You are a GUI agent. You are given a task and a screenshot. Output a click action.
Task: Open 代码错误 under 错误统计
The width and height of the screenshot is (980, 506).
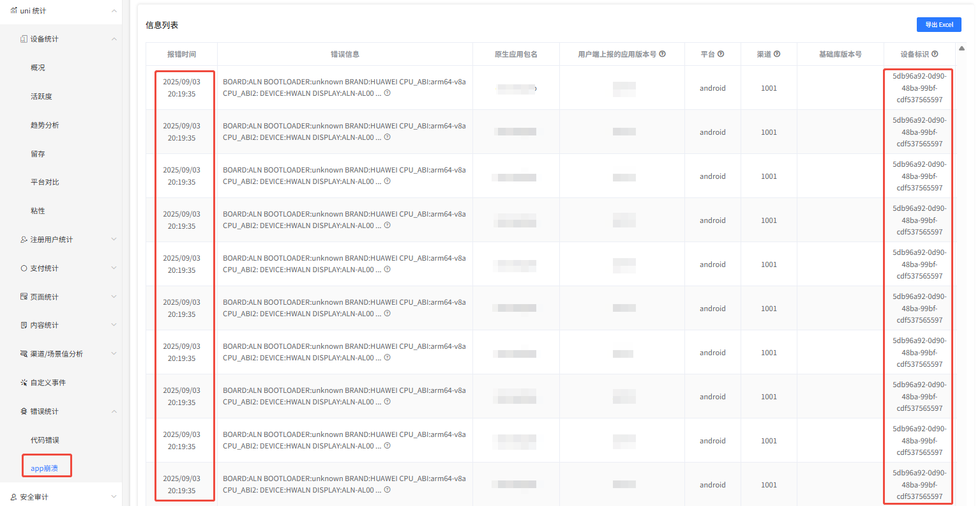(45, 440)
